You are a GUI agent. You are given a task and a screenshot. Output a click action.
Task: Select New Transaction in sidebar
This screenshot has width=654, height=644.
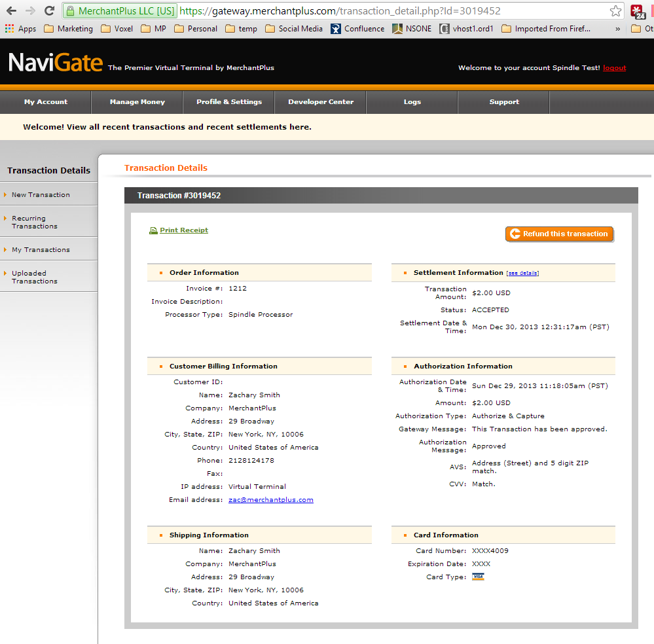point(41,195)
